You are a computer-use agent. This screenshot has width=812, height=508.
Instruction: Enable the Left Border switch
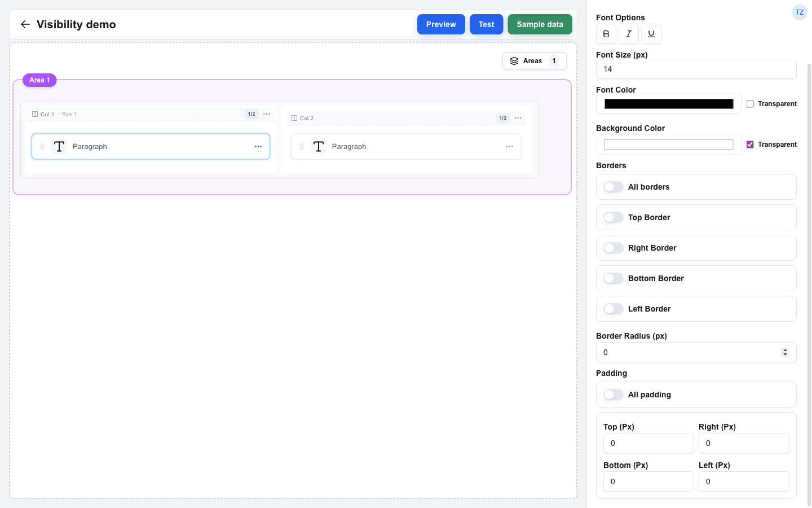(614, 309)
